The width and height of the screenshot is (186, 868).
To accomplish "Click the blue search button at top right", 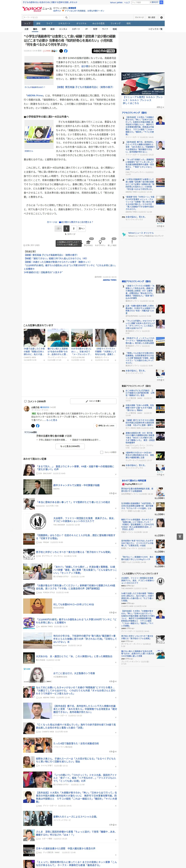I will coord(161,2).
